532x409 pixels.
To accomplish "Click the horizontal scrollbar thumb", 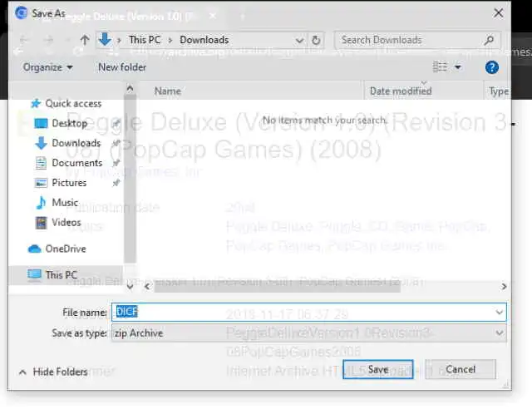I will [278, 287].
